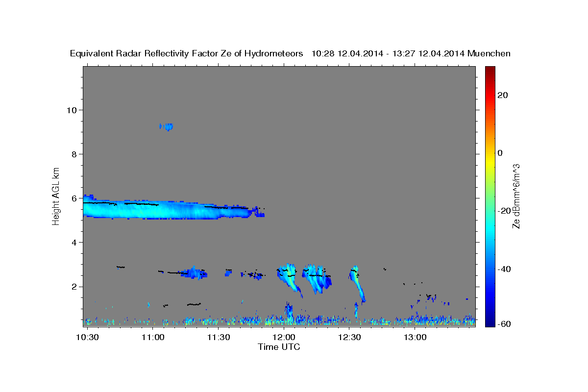Viewport: 588px width, 392px height.
Task: Click the dark red top of colorbar
Action: [489, 70]
